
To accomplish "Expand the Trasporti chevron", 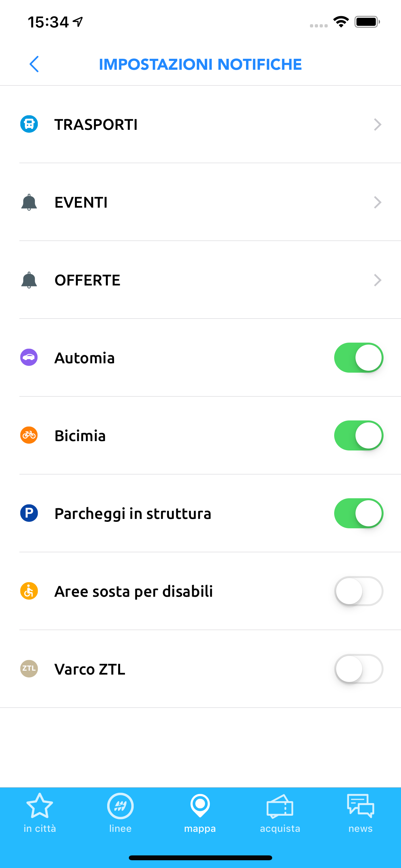I will [x=377, y=125].
